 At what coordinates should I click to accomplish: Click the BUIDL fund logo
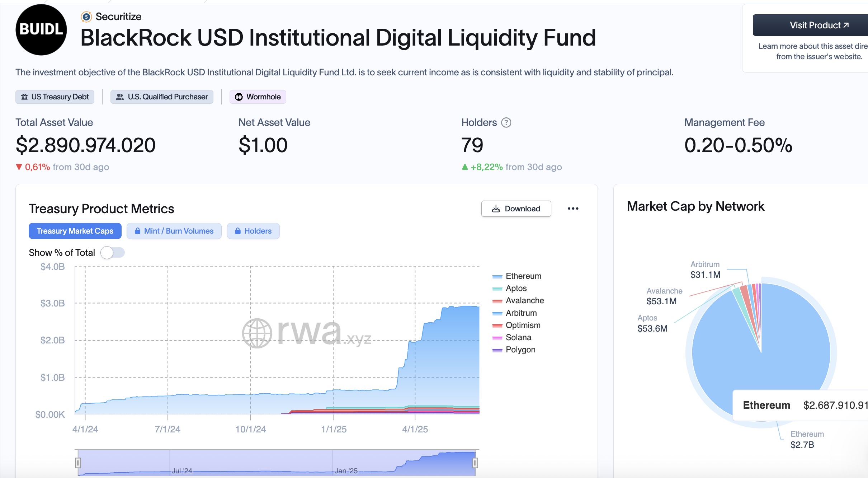point(41,30)
